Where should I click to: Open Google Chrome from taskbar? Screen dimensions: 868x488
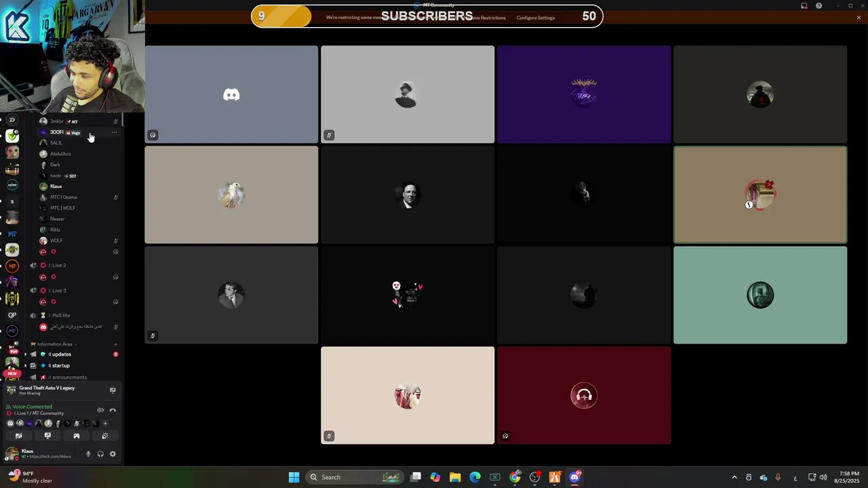515,477
